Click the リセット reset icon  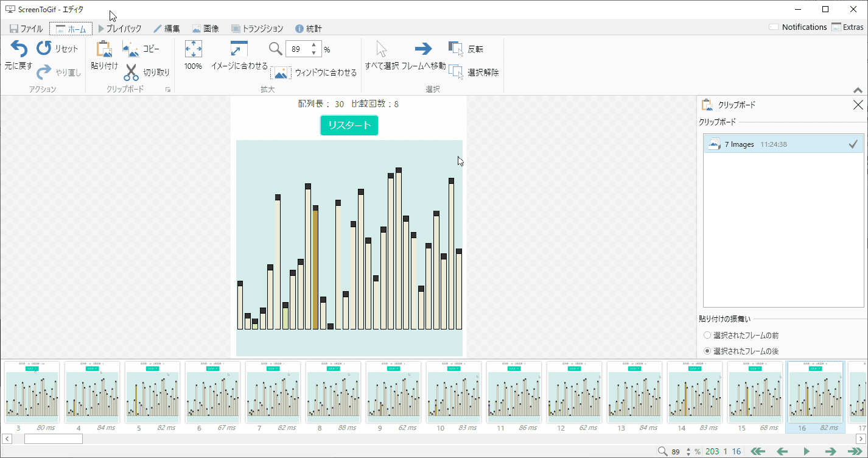(44, 48)
